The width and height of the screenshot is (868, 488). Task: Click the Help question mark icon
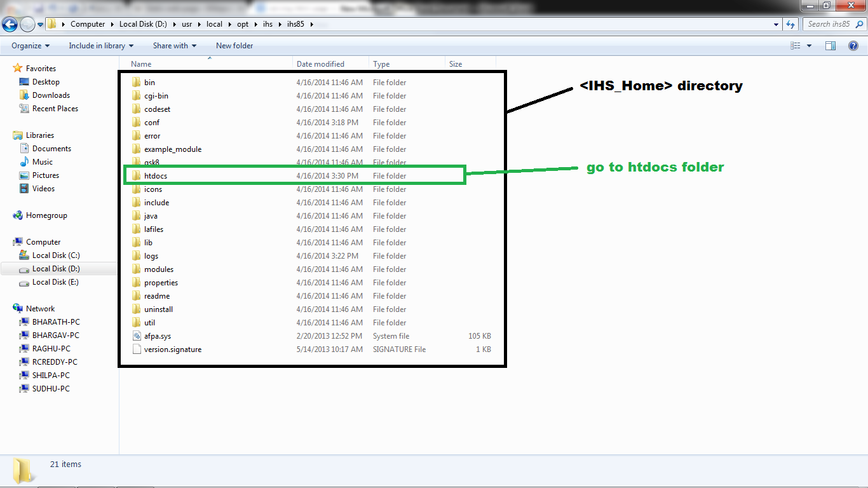855,45
